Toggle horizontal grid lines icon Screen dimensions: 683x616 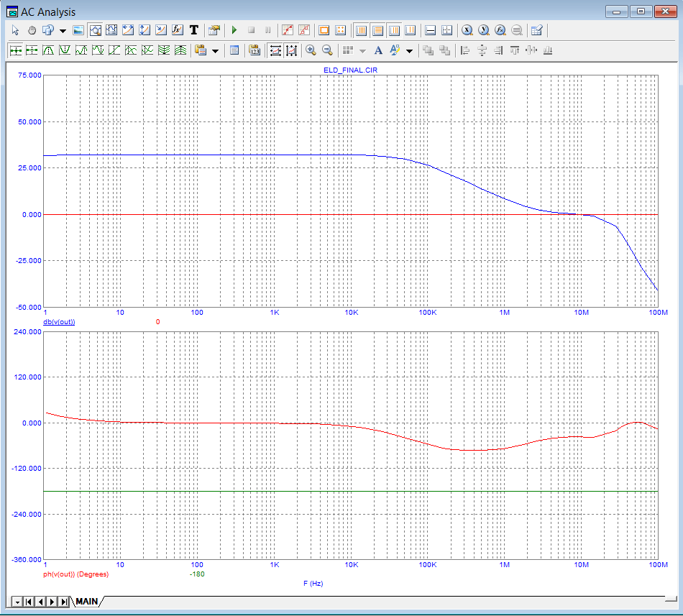click(x=377, y=30)
